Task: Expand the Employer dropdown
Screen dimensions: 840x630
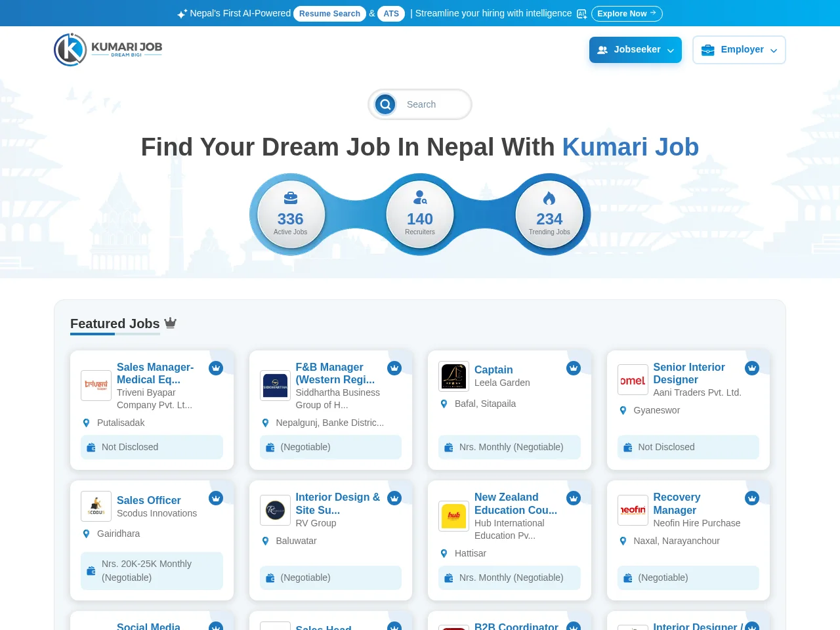Action: coord(739,50)
